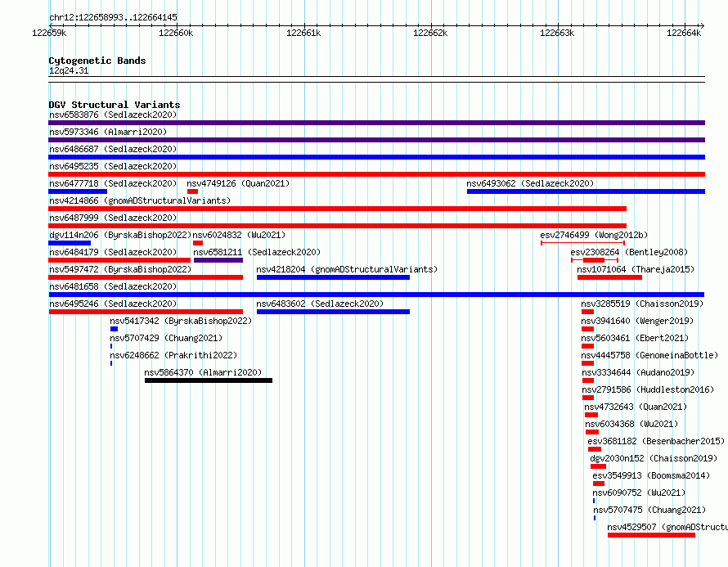Image resolution: width=728 pixels, height=567 pixels.
Task: Click nsv3285519 (Chaisson2019) label
Action: pos(642,304)
